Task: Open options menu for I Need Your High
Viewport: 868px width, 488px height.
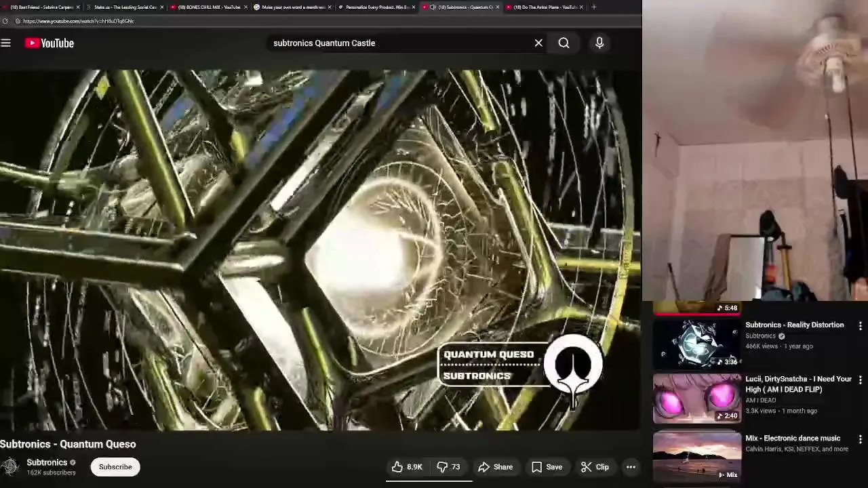Action: pos(860,380)
